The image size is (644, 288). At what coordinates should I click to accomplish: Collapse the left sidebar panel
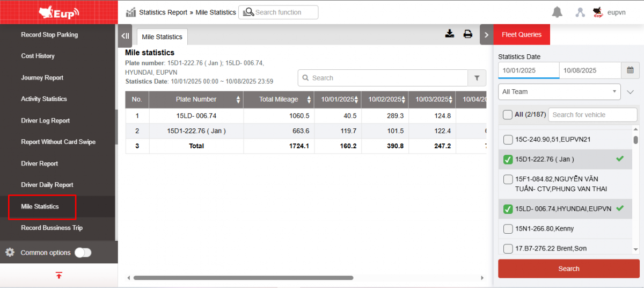tap(125, 37)
